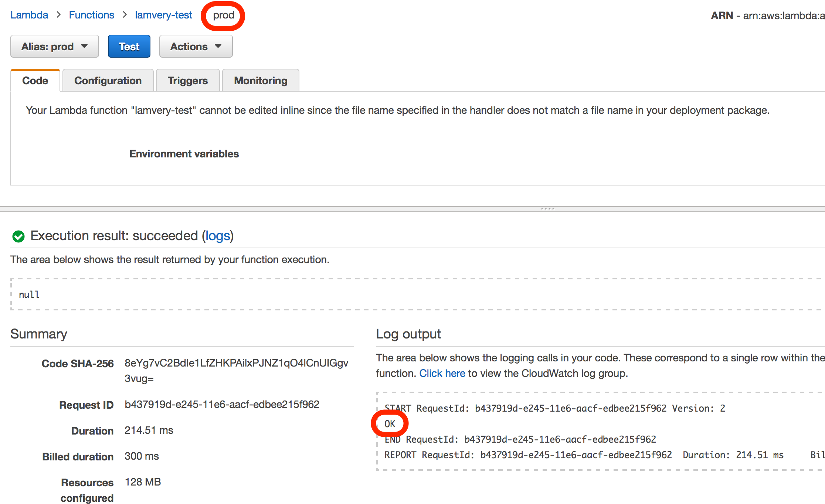Click the OK line in log output
This screenshot has height=504, width=825.
pyautogui.click(x=390, y=424)
